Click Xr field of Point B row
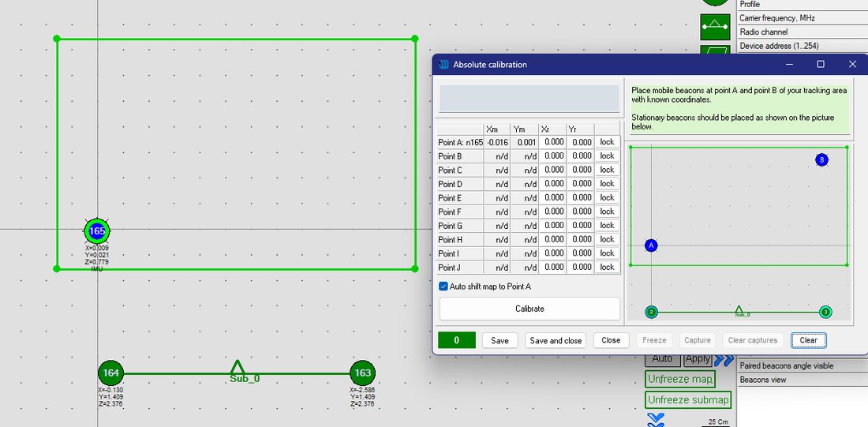This screenshot has height=427, width=868. 552,155
